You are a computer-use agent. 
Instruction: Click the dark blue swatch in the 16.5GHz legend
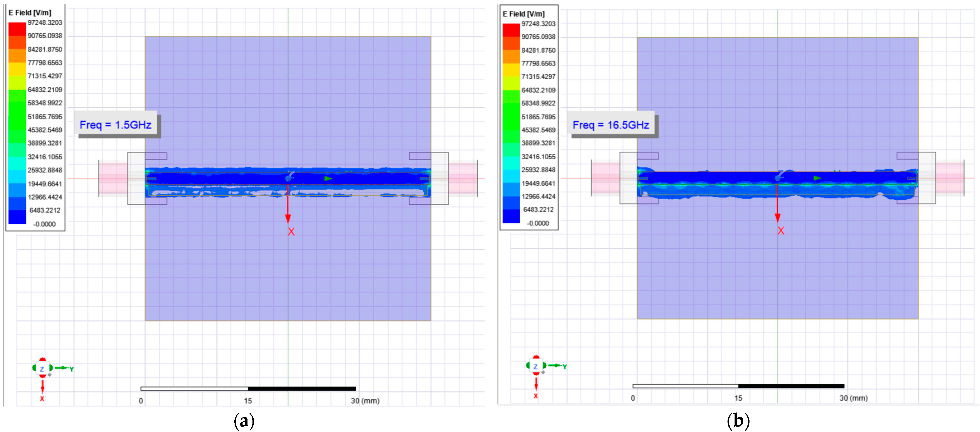(x=511, y=216)
